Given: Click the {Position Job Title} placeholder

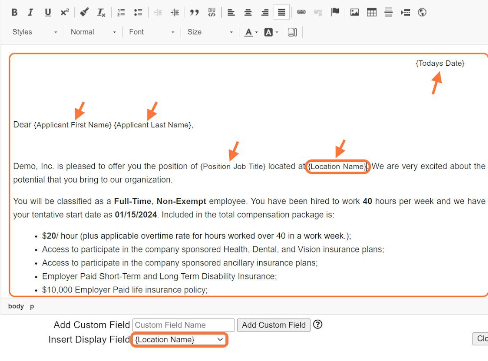Looking at the screenshot, I should pos(233,166).
